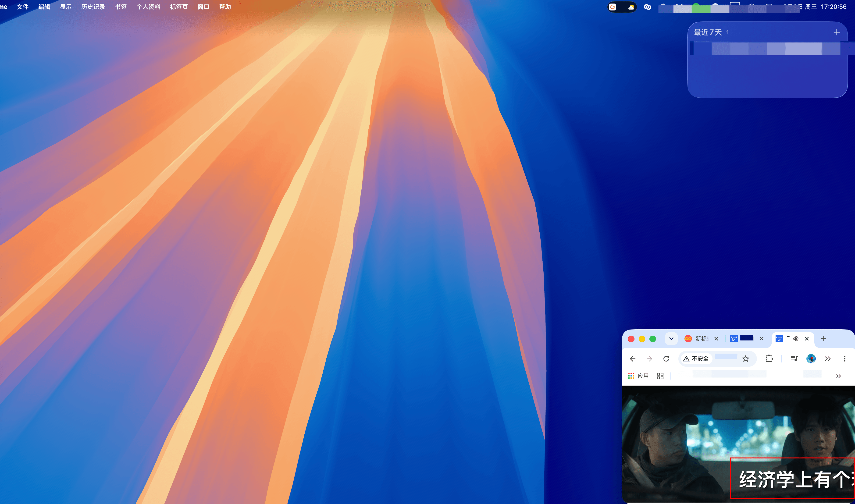
Task: Close the active tab playing audio
Action: (807, 339)
